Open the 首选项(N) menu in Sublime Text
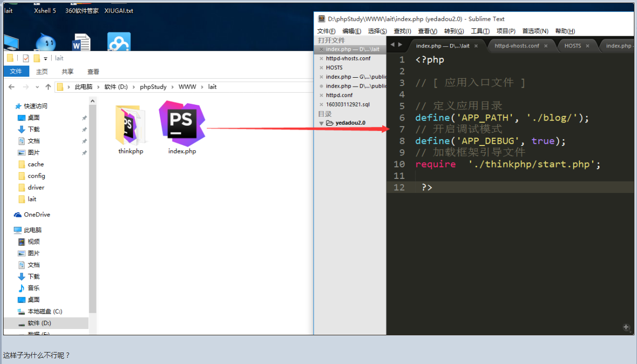Screen dimensions: 637x364 (x=535, y=31)
